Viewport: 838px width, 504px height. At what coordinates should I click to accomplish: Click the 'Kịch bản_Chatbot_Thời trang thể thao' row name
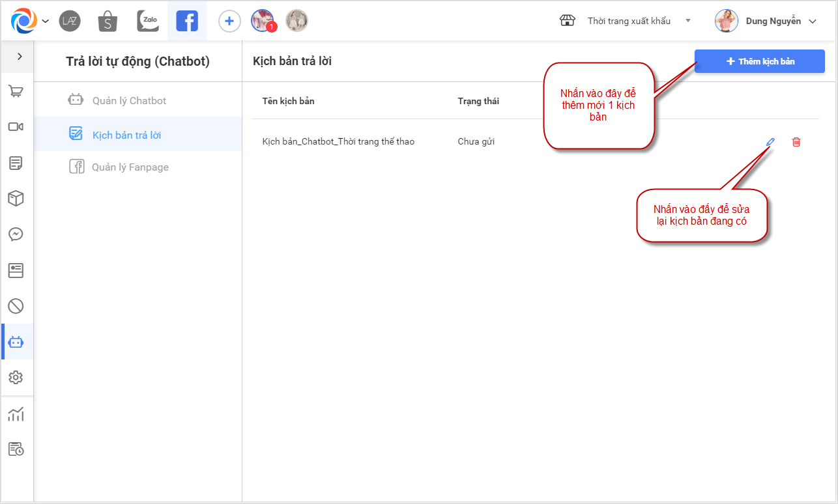pyautogui.click(x=338, y=141)
